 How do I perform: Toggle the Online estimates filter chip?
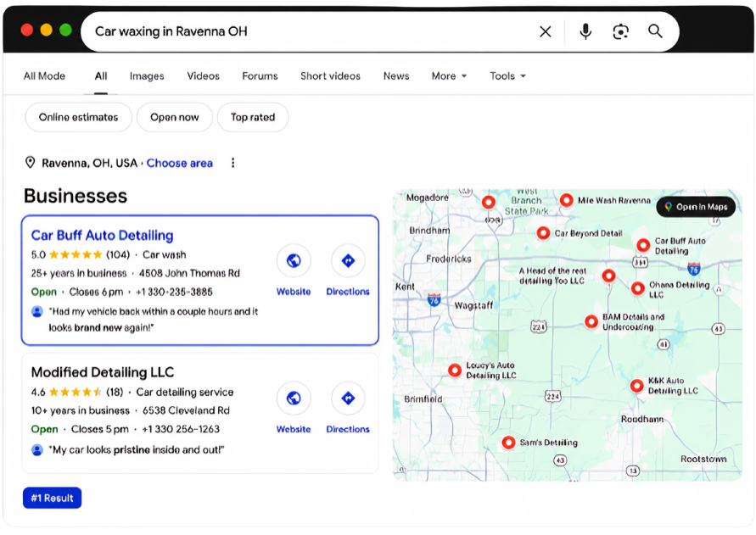click(79, 117)
